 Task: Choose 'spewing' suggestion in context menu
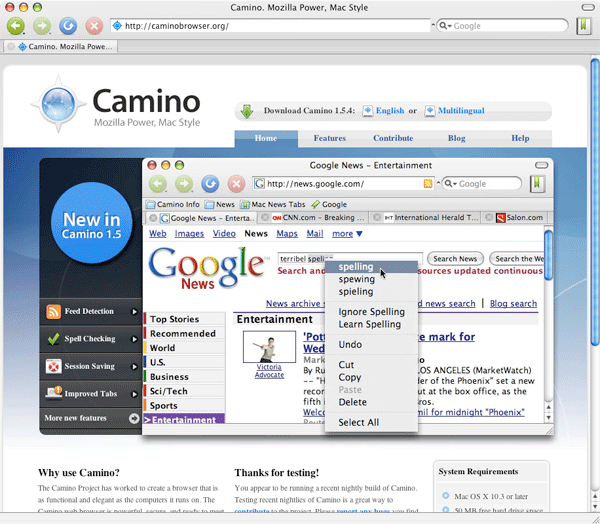[x=371, y=279]
